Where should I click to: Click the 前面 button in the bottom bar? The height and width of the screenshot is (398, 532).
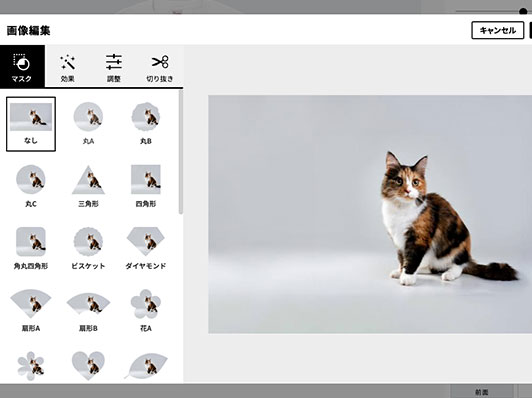482,392
